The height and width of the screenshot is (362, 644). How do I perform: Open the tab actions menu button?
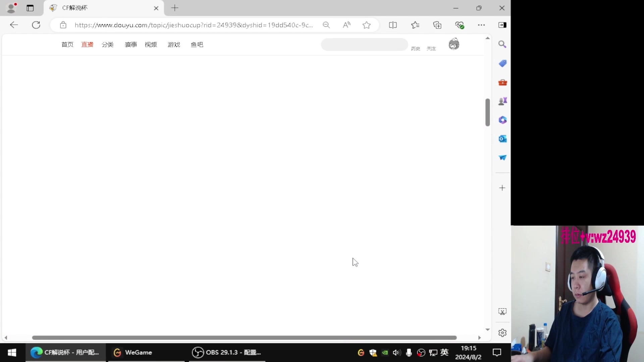click(30, 8)
